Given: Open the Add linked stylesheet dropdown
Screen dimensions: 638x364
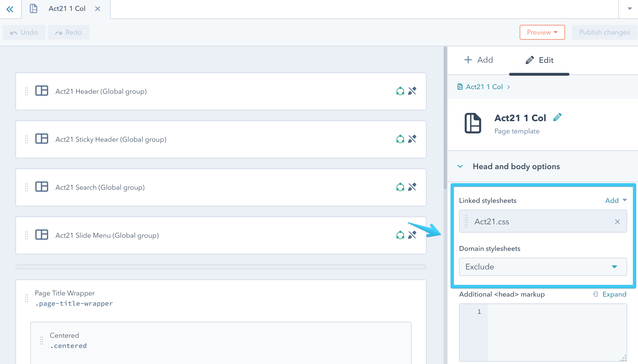Looking at the screenshot, I should 616,200.
